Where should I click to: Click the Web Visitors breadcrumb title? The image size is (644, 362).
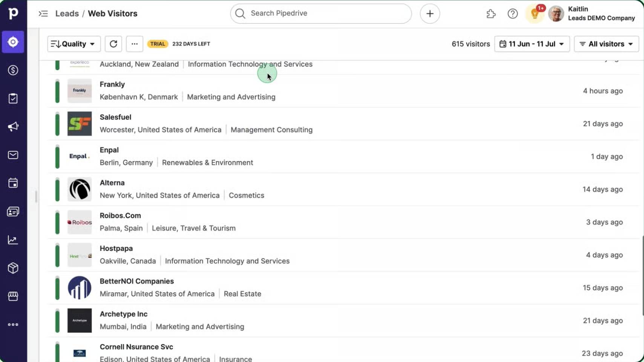(x=113, y=14)
